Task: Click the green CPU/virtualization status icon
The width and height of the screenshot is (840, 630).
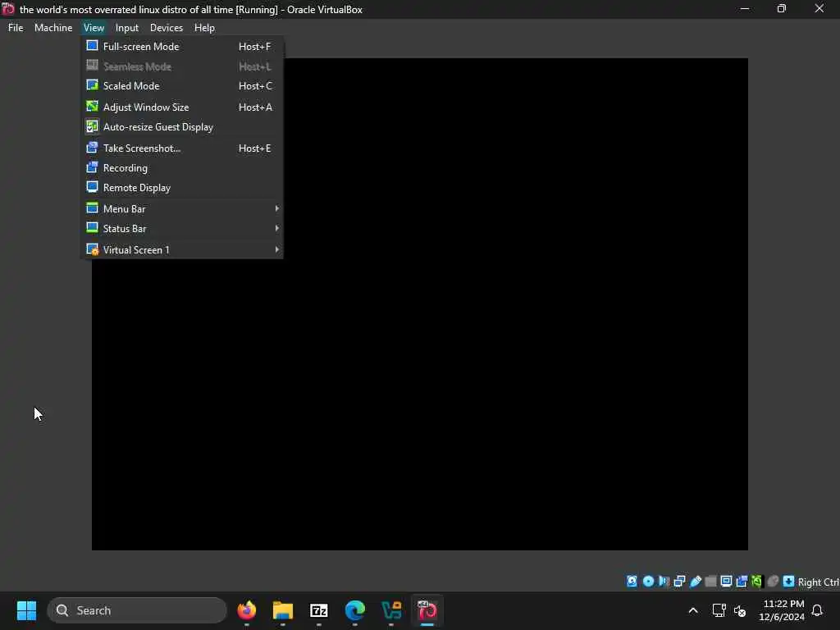Action: coord(757,582)
